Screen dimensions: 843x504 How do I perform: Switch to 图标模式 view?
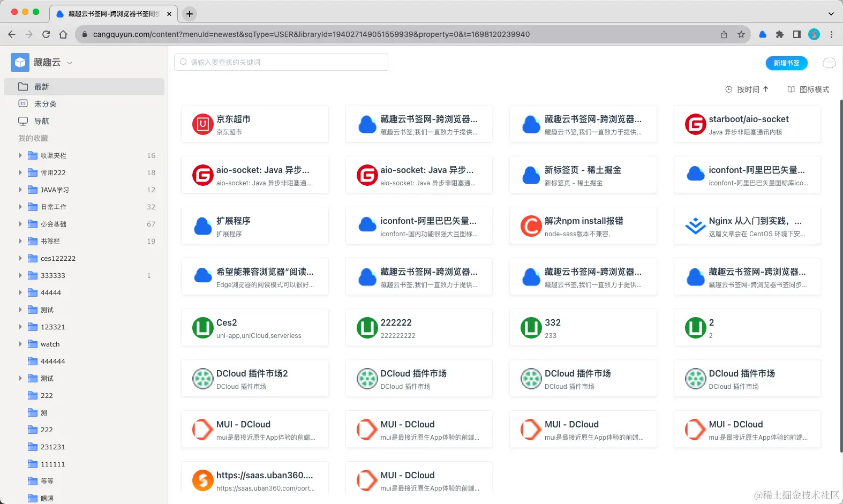(808, 89)
